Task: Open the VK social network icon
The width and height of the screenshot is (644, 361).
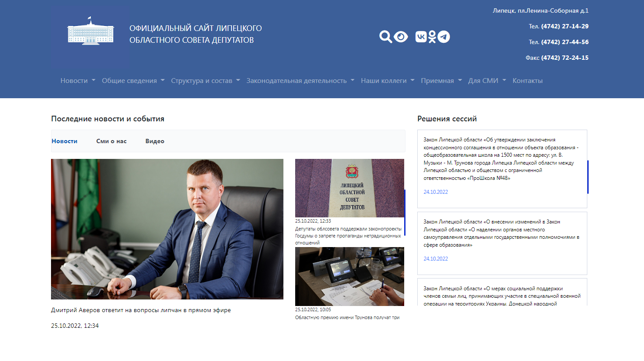Action: tap(421, 37)
